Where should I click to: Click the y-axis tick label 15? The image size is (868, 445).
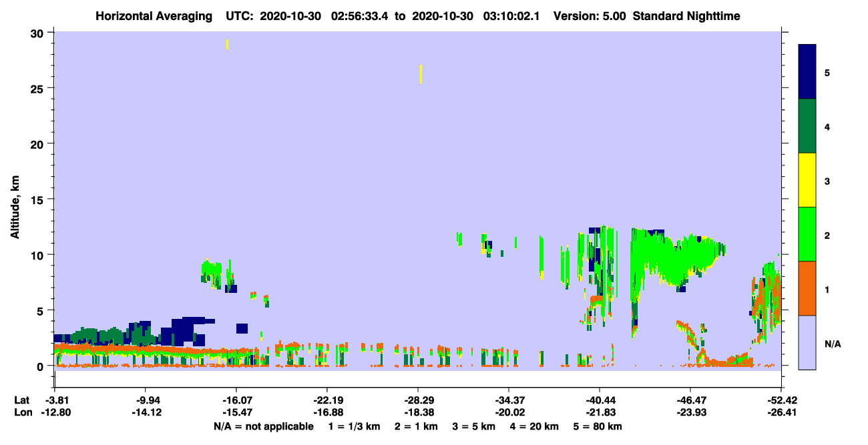38,199
